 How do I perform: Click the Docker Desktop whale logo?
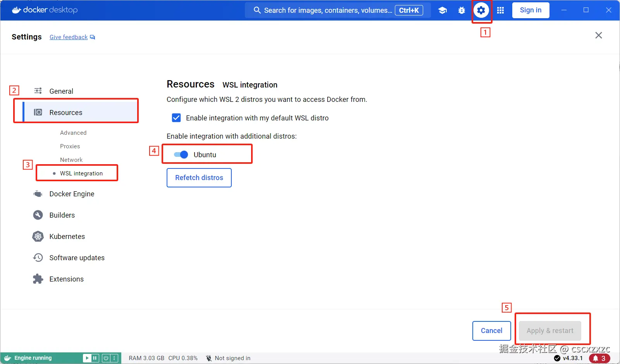[x=16, y=10]
